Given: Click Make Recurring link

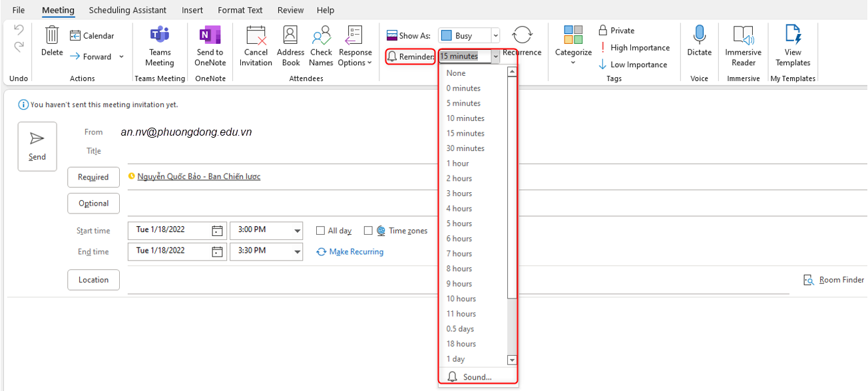Looking at the screenshot, I should pyautogui.click(x=350, y=252).
